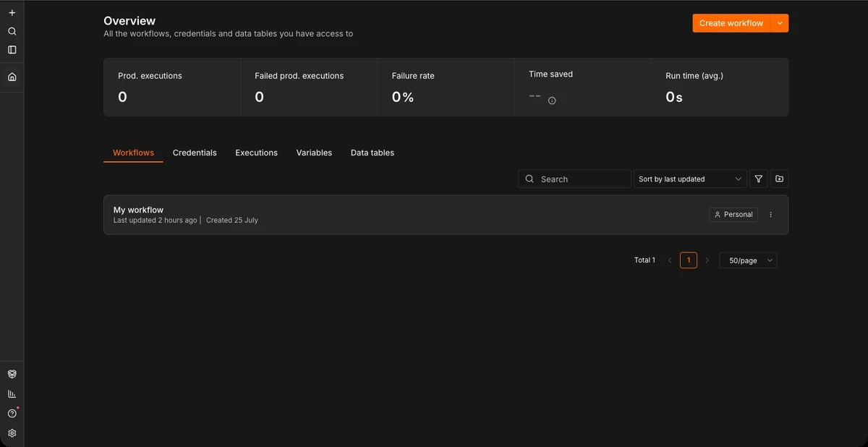Open the Insights bar chart icon
This screenshot has width=868, height=447.
click(x=12, y=394)
